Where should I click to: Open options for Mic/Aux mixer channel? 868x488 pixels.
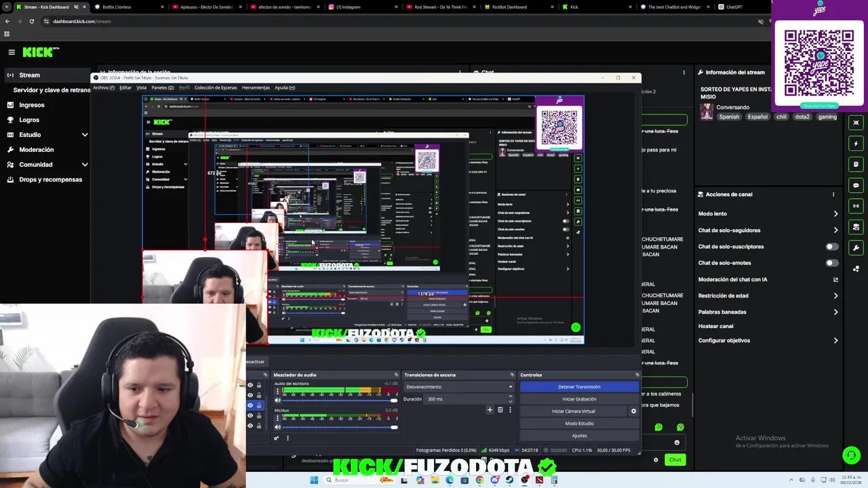[x=277, y=418]
